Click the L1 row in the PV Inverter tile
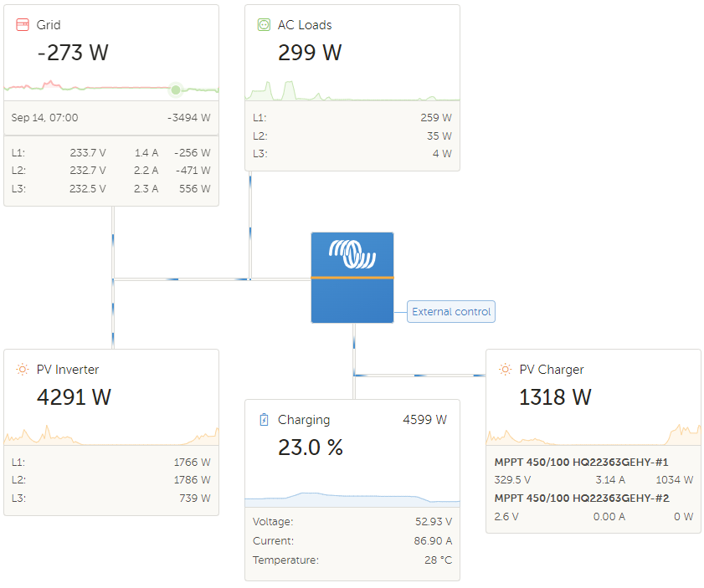 click(111, 461)
